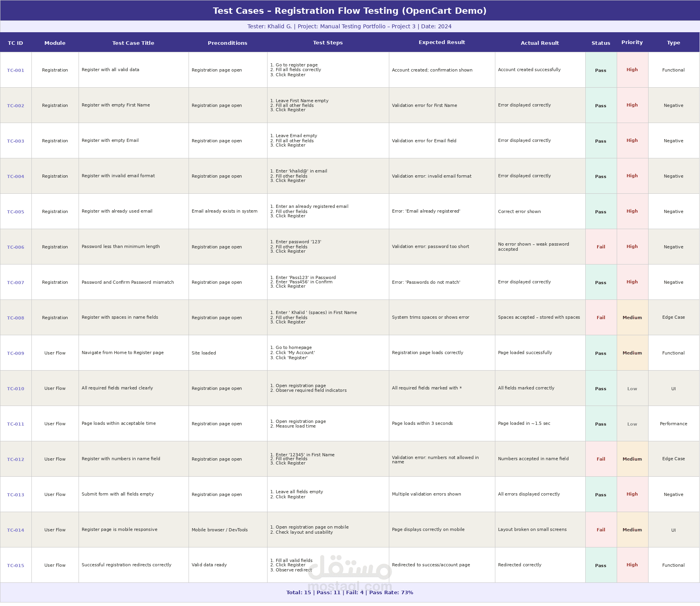
Task: Select 'Navigate from Home to Register page'
Action: 123,353
